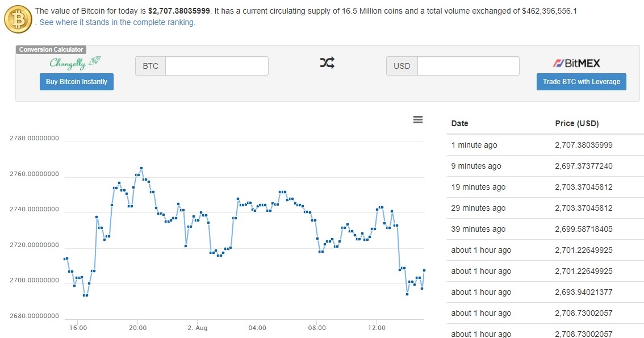This screenshot has width=644, height=338.
Task: Click the Bitcoin coin logo
Action: (x=18, y=19)
